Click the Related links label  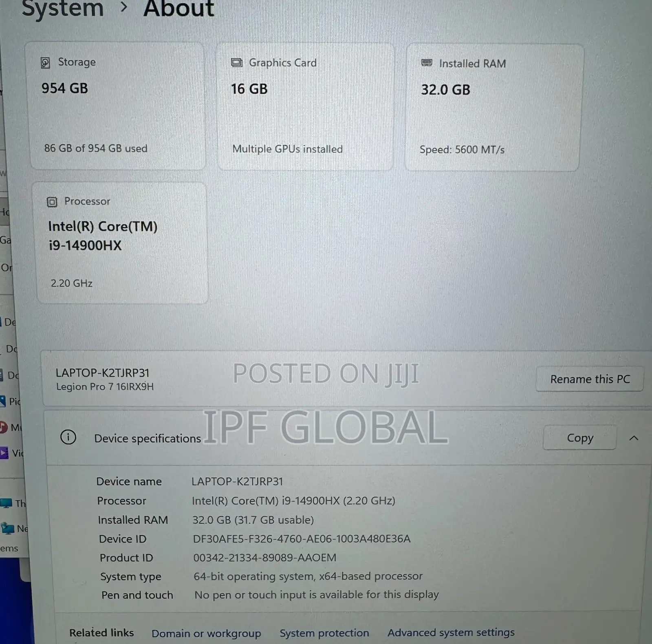point(101,633)
